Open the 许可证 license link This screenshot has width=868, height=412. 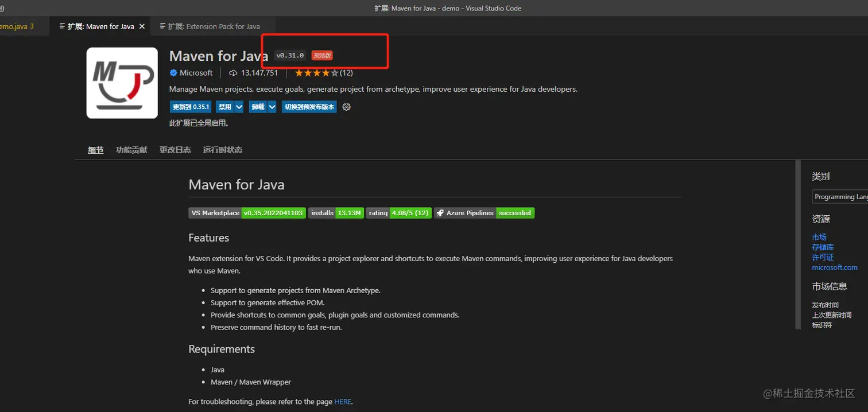823,258
